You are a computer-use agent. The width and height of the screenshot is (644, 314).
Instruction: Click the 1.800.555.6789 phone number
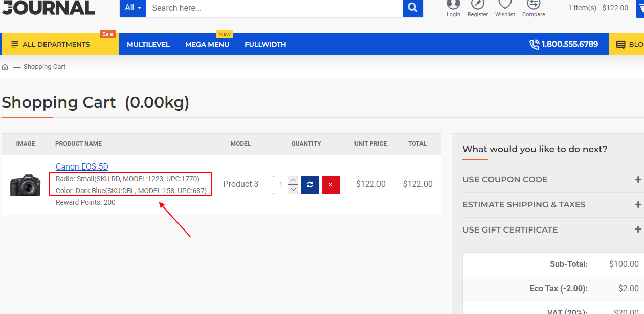570,45
